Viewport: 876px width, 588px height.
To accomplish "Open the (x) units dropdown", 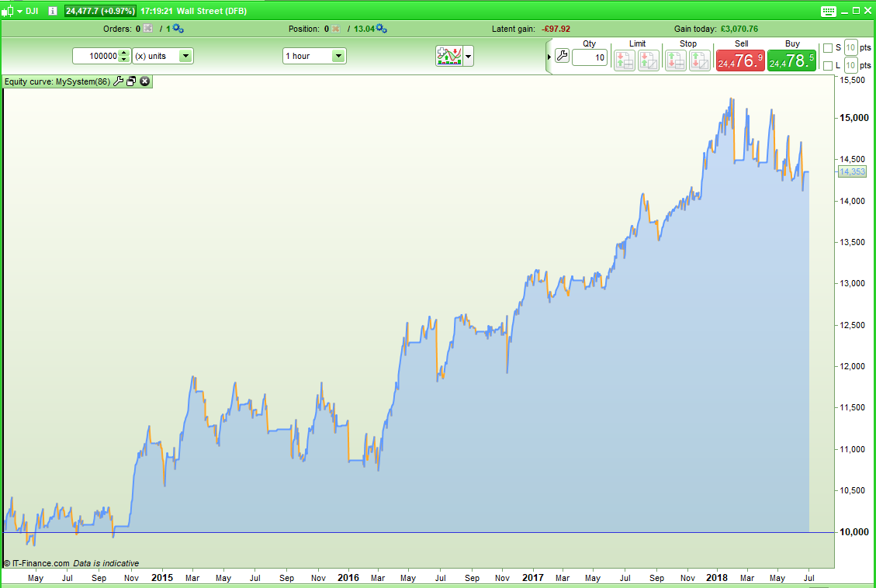I will pos(163,56).
